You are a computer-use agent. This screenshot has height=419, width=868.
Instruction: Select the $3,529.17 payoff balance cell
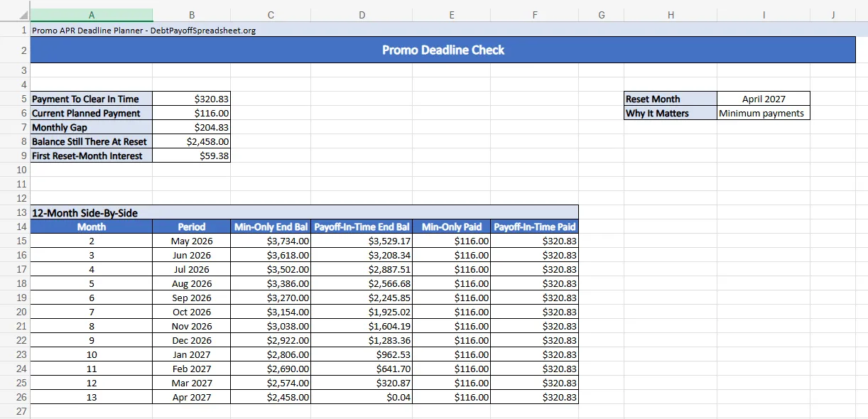coord(362,241)
